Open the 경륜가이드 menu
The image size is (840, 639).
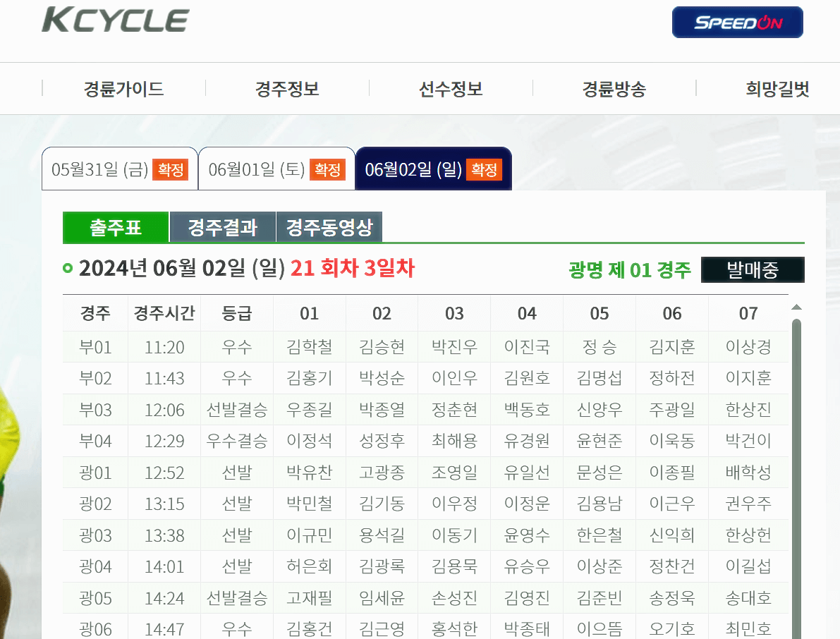[123, 88]
